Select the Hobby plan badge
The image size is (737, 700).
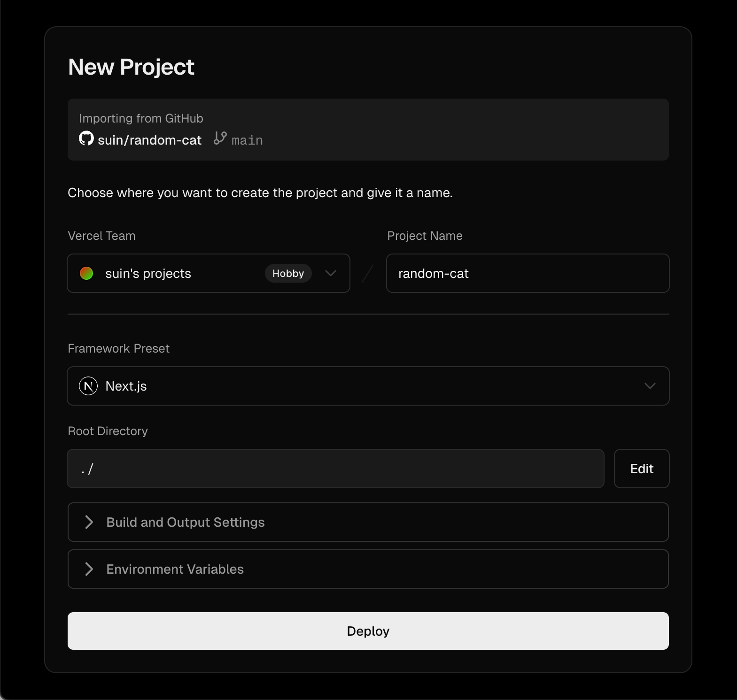click(x=288, y=273)
